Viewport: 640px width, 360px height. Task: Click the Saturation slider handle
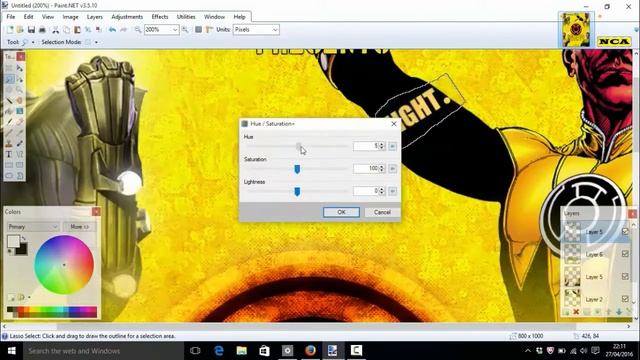tap(297, 169)
